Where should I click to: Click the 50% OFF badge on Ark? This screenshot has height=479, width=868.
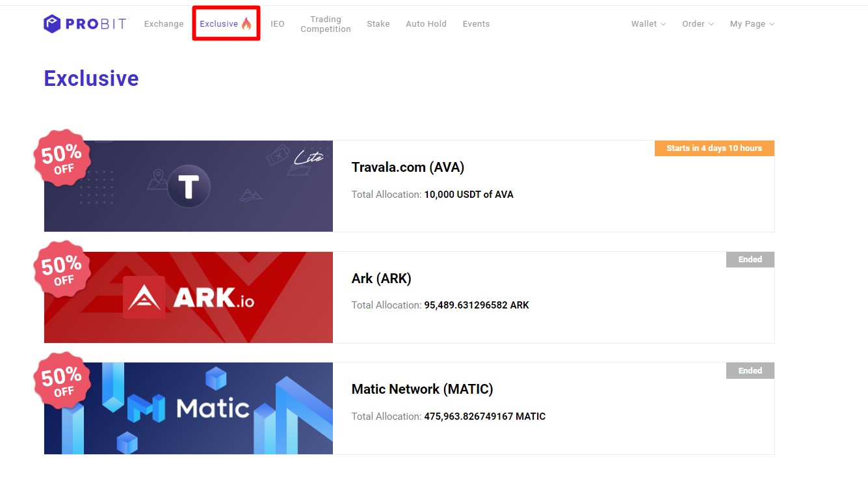click(62, 269)
